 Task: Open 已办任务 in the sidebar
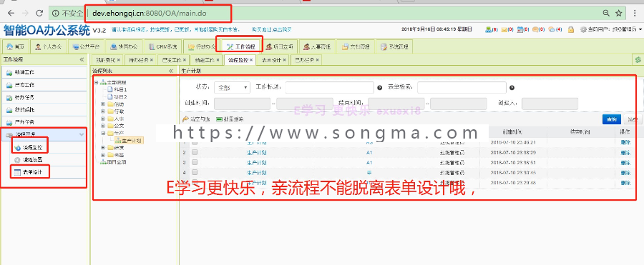(x=44, y=122)
